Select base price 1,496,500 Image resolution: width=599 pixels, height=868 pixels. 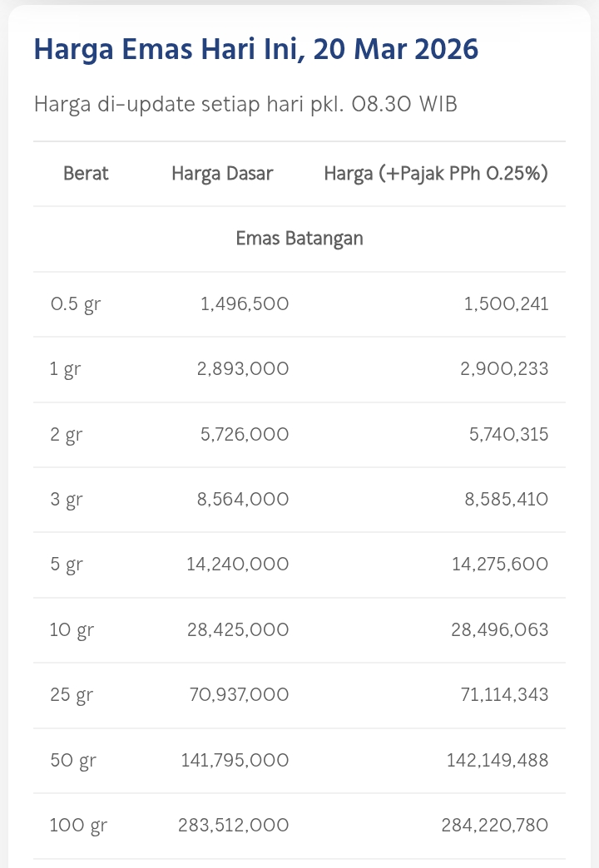pyautogui.click(x=245, y=304)
